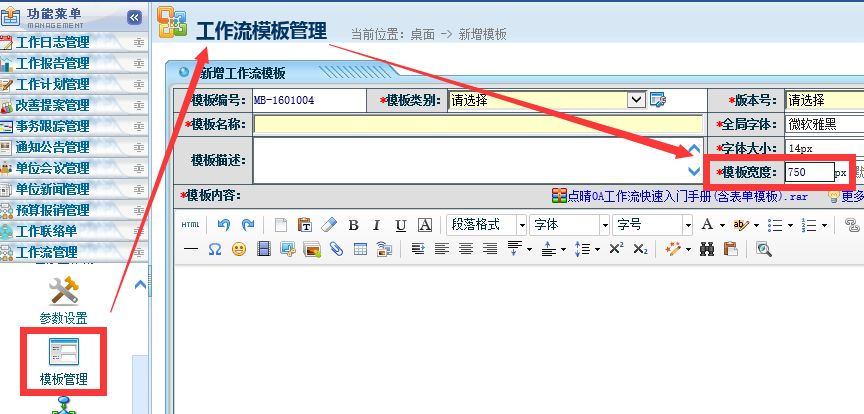This screenshot has width=864, height=414.
Task: Undo the last edit
Action: pos(224,225)
